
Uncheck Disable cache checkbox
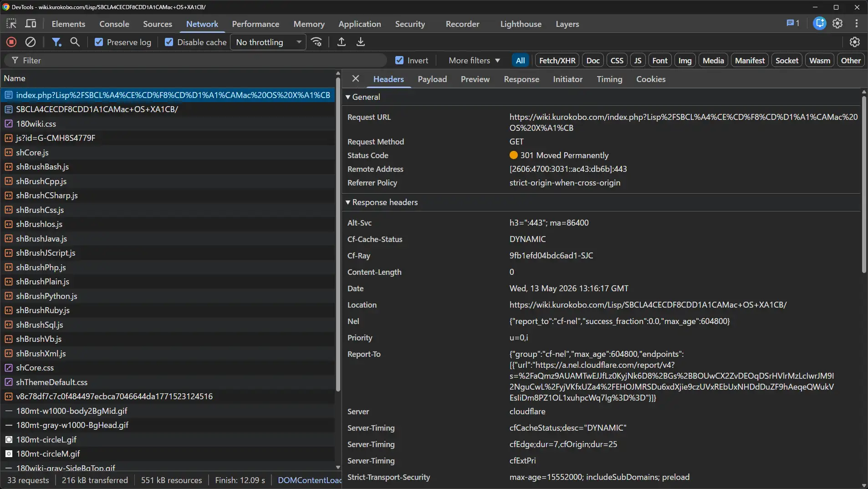169,42
